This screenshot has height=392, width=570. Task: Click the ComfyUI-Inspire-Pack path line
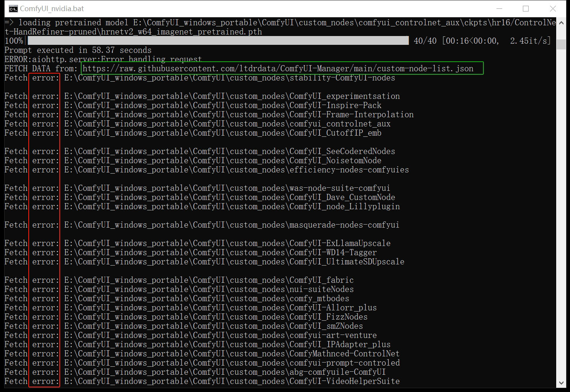coord(193,105)
